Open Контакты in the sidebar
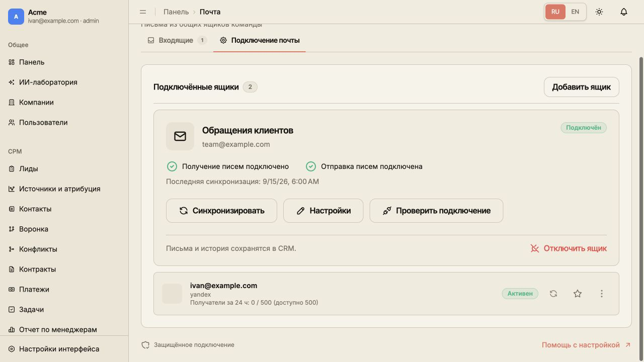 [x=64, y=209]
